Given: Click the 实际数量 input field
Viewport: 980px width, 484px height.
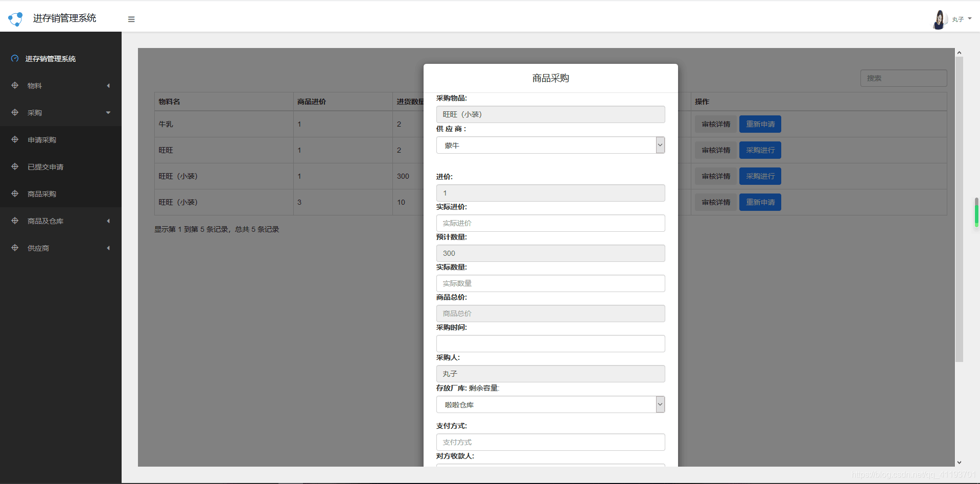Looking at the screenshot, I should coord(550,283).
